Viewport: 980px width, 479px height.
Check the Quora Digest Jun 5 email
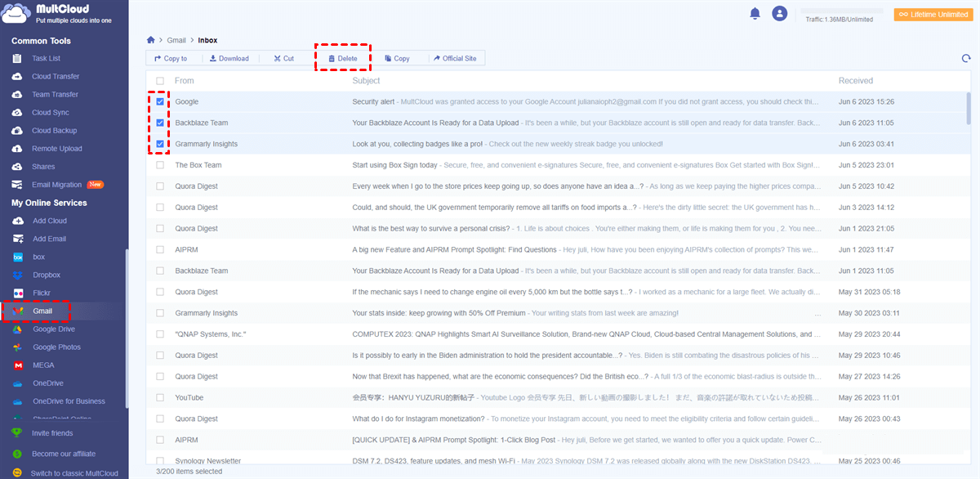(x=160, y=186)
